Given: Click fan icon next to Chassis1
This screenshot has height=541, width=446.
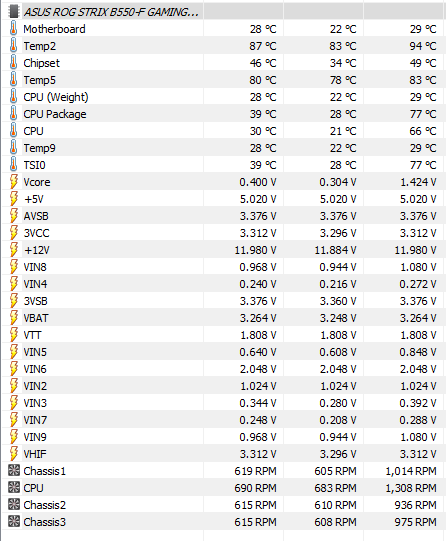Looking at the screenshot, I should click(x=14, y=471).
